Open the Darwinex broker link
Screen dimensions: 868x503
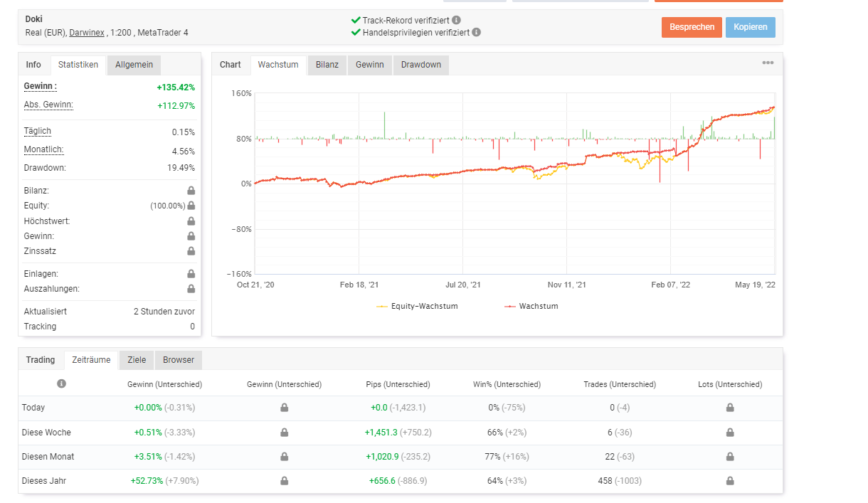coord(88,33)
